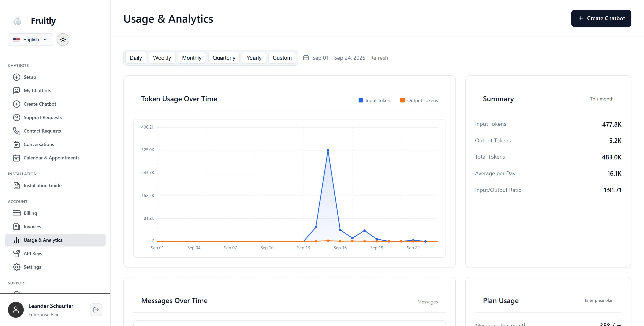644x326 pixels.
Task: Click the Calendar & Appointments icon
Action: pyautogui.click(x=16, y=158)
